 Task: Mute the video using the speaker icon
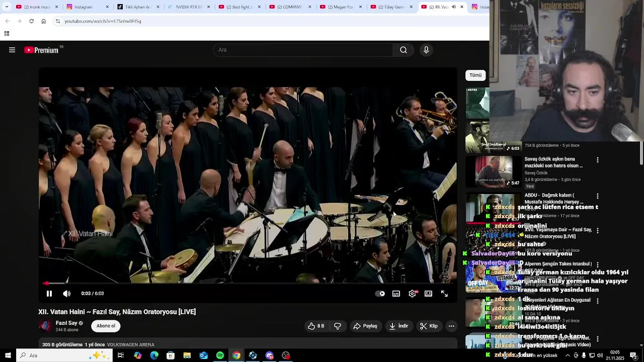click(x=66, y=294)
